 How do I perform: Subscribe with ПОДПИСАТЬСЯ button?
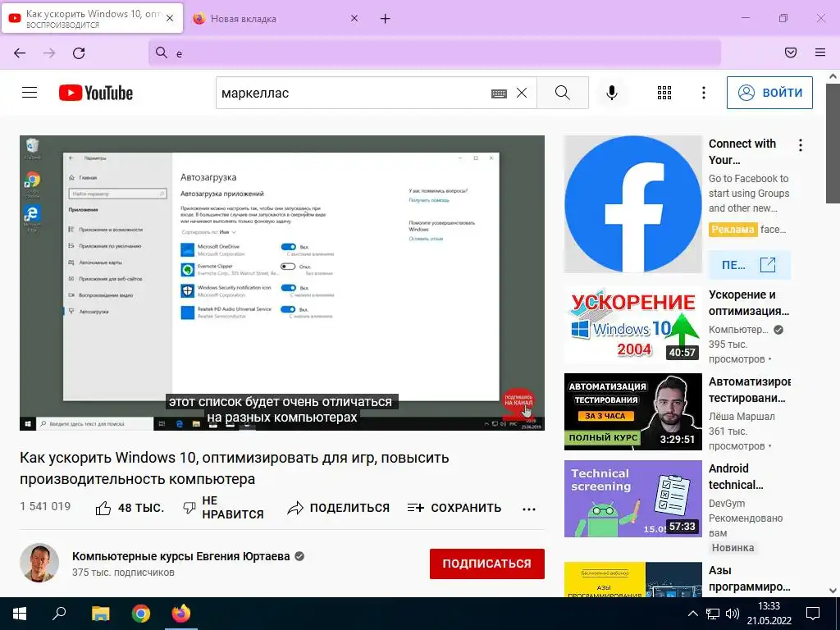click(x=487, y=564)
